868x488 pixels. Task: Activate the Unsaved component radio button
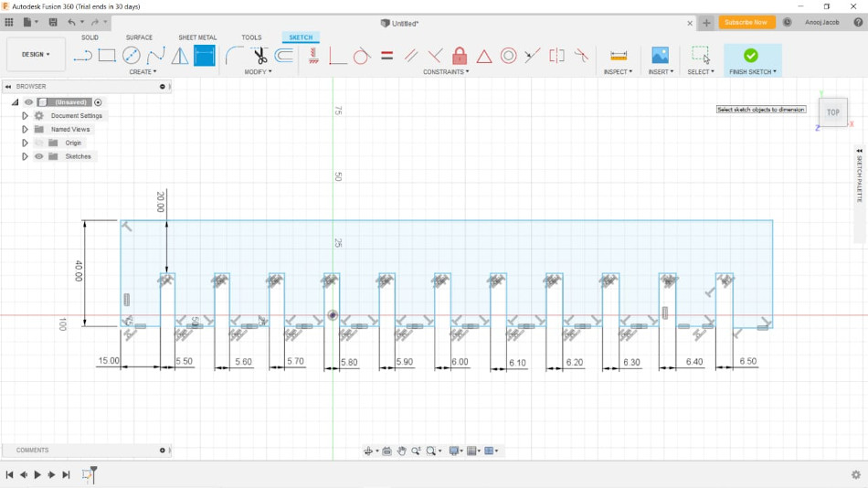point(98,102)
